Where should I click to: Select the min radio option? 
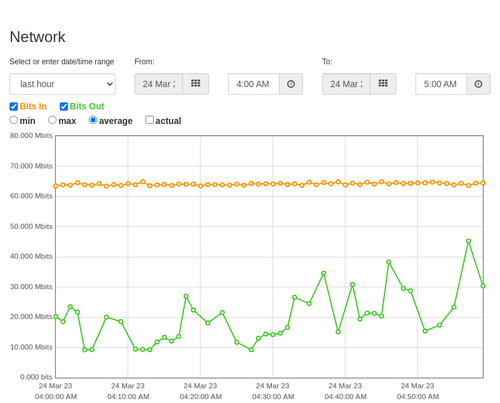pyautogui.click(x=13, y=120)
